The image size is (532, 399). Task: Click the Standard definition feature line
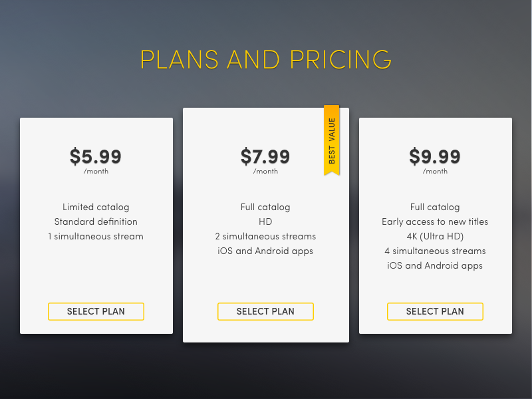(96, 222)
